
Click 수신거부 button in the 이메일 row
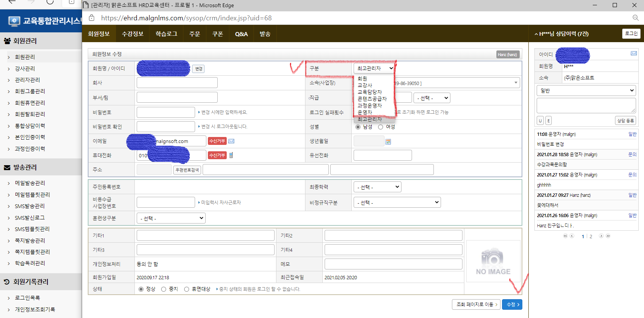(x=217, y=141)
